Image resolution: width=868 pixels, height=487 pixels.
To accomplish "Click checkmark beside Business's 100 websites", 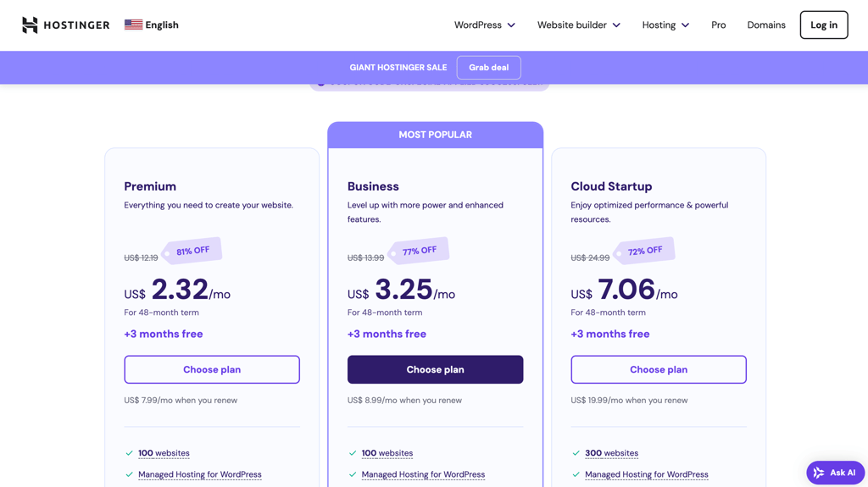I will [x=353, y=452].
